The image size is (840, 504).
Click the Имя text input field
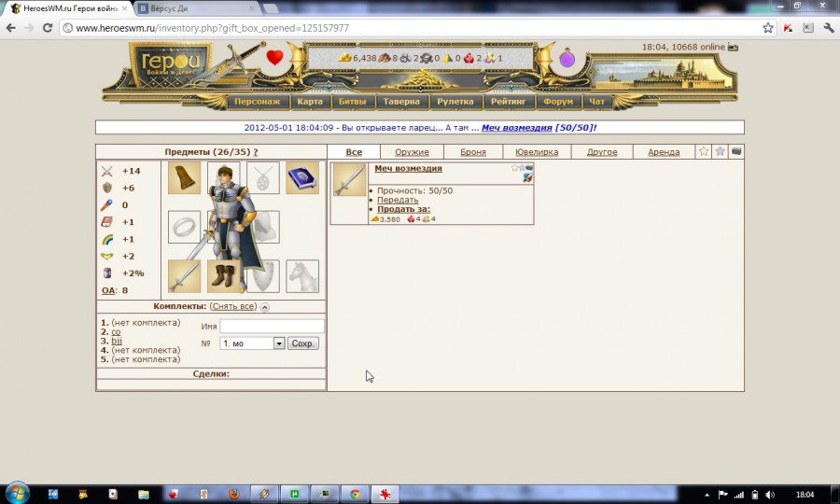pyautogui.click(x=273, y=326)
